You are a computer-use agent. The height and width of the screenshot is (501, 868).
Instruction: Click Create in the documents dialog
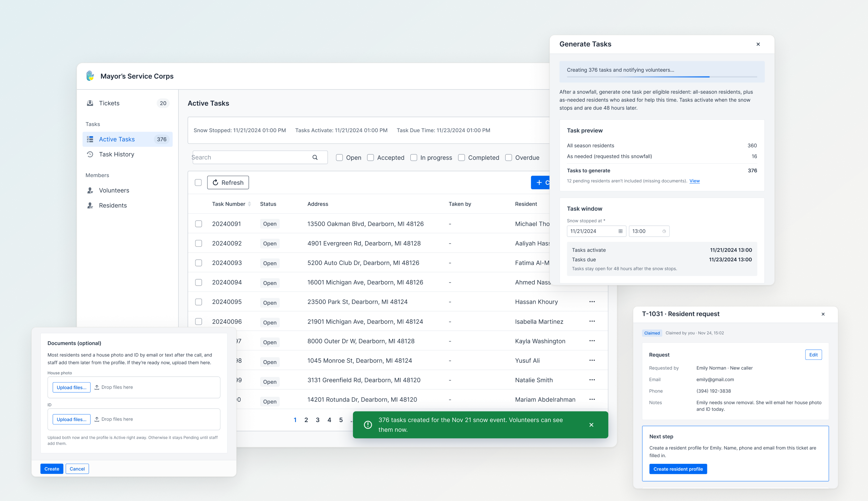(52, 469)
